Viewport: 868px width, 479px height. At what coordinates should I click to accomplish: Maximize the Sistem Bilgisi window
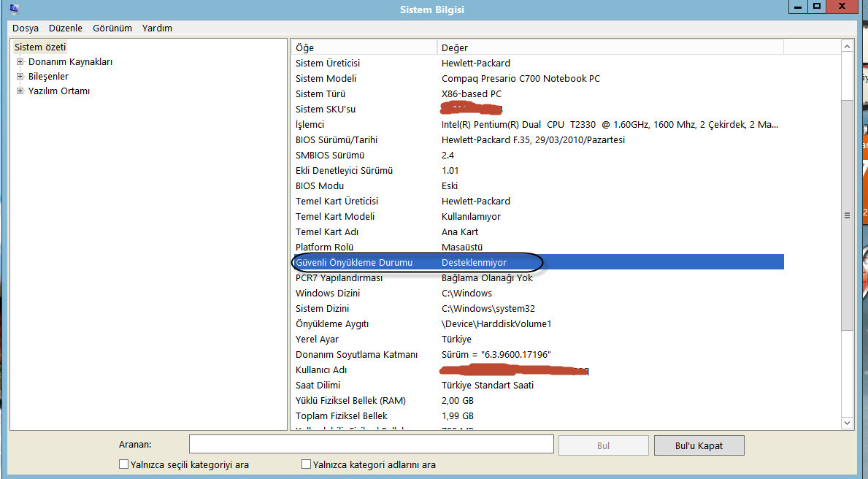tap(816, 7)
